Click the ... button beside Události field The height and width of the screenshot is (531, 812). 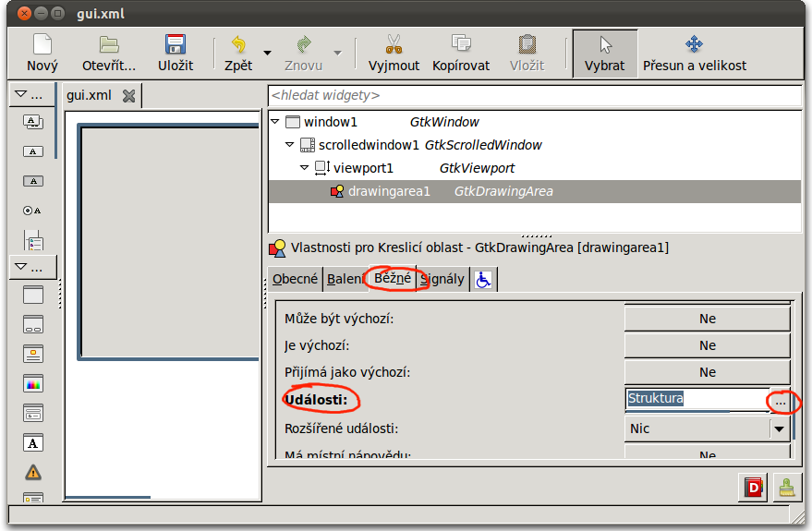pyautogui.click(x=781, y=401)
